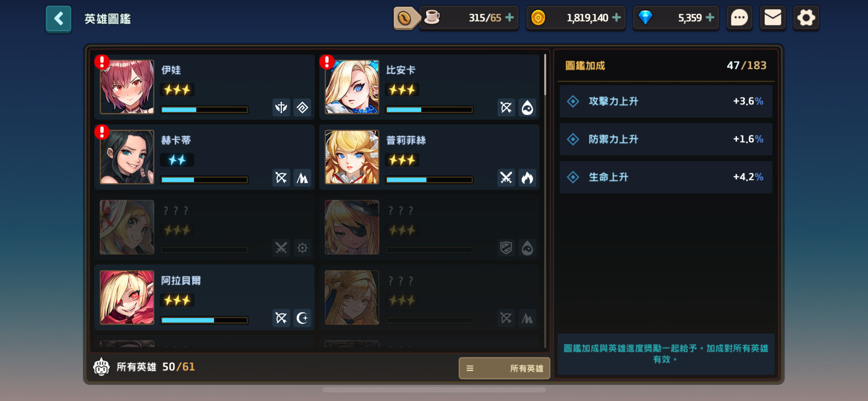This screenshot has height=401, width=868.
Task: Open the 所有英雄 filter dropdown
Action: pos(504,368)
